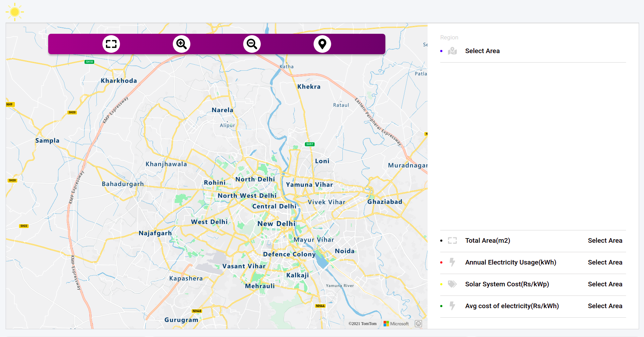Click Vivek Vihar label on the map
The image size is (644, 337).
coord(327,202)
